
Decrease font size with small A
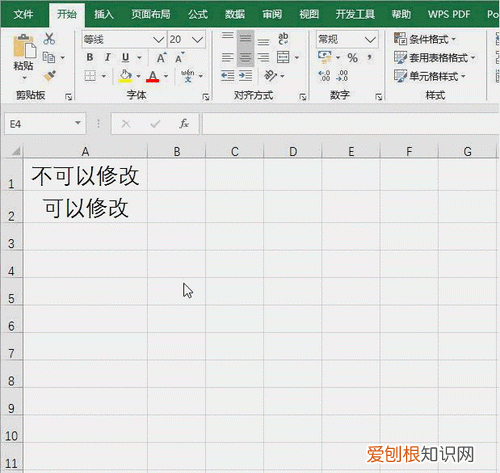click(x=180, y=58)
